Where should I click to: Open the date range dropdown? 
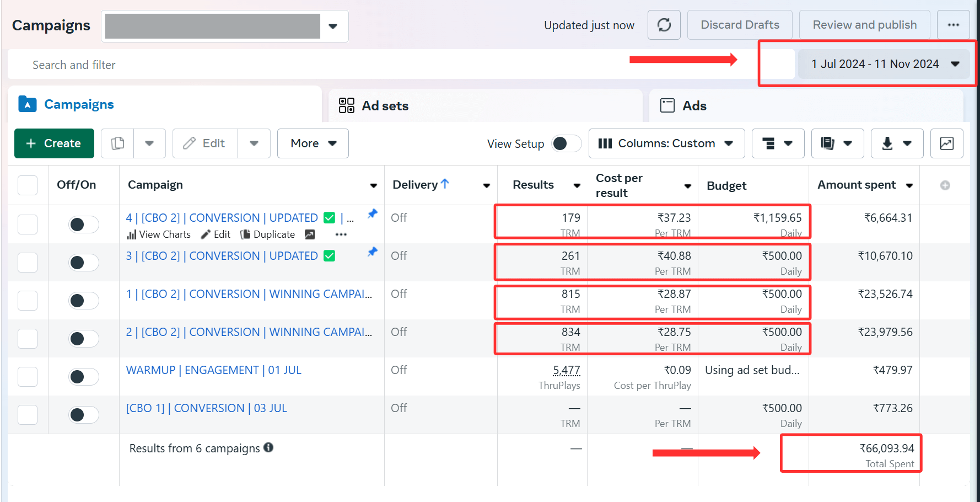[x=884, y=64]
